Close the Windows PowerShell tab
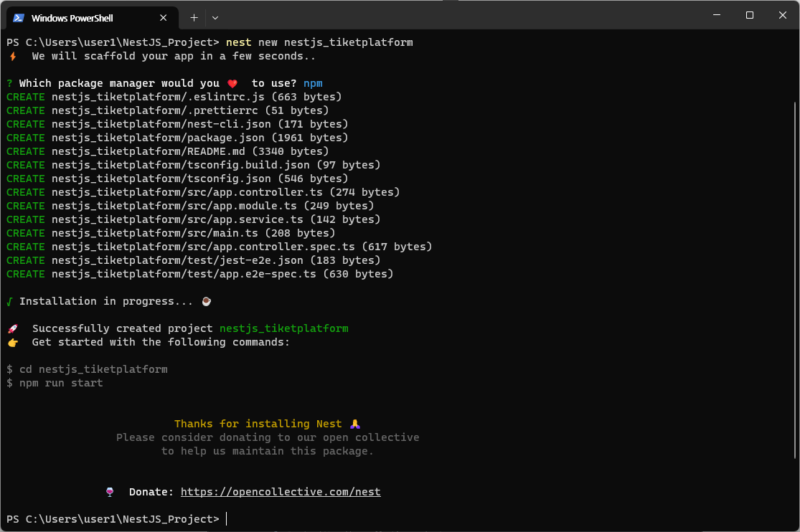This screenshot has width=800, height=532. point(164,18)
